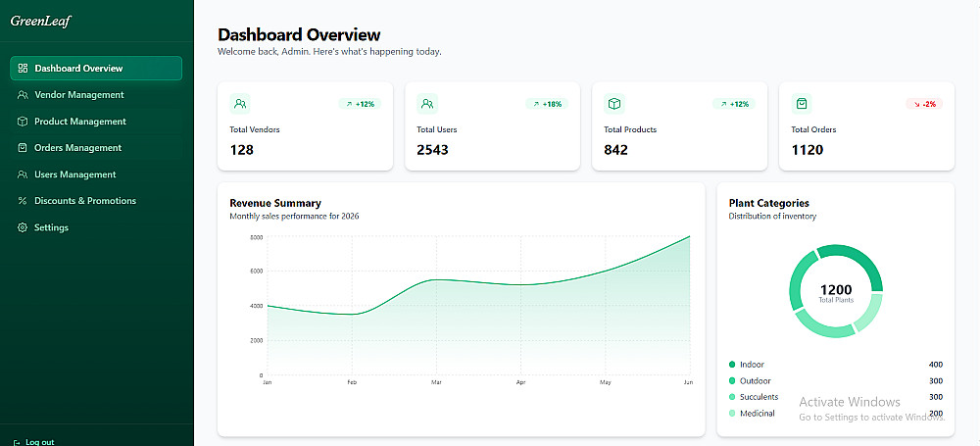Screen dimensions: 980x446
Task: Click the Outdoor legend label
Action: pyautogui.click(x=755, y=381)
